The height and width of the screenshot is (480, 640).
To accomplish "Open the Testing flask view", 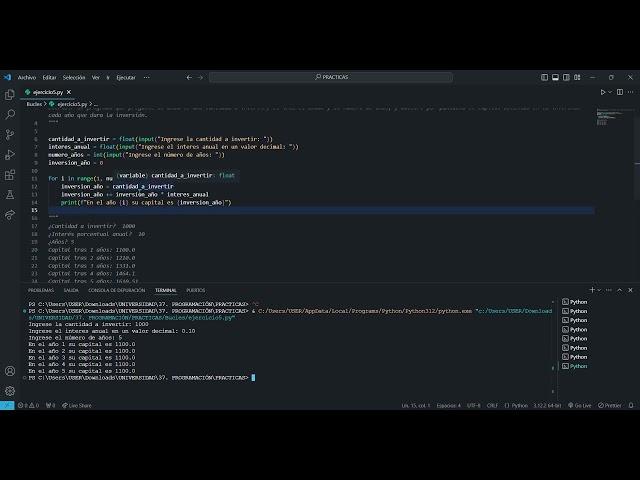I will (10, 195).
